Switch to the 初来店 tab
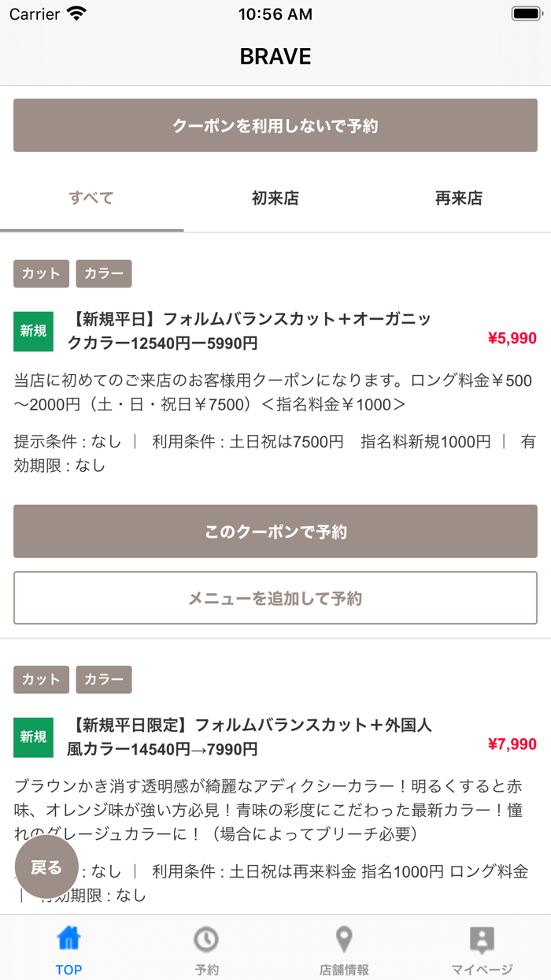 click(x=275, y=199)
